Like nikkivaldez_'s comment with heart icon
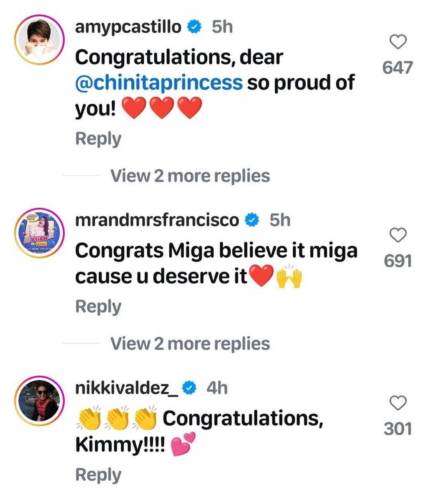Screen dimensions: 430x504 (398, 403)
